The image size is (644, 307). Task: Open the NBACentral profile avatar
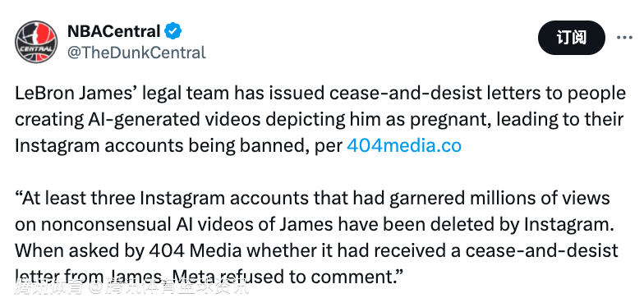36,42
